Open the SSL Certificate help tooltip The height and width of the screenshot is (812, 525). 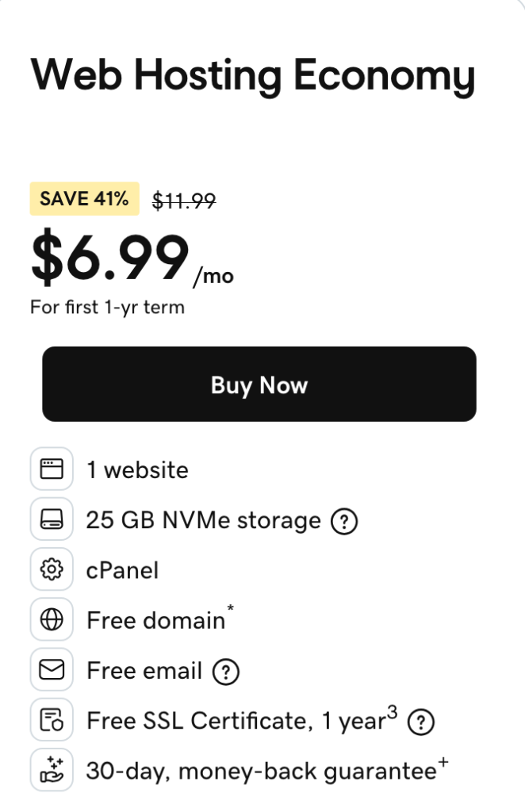(x=420, y=722)
